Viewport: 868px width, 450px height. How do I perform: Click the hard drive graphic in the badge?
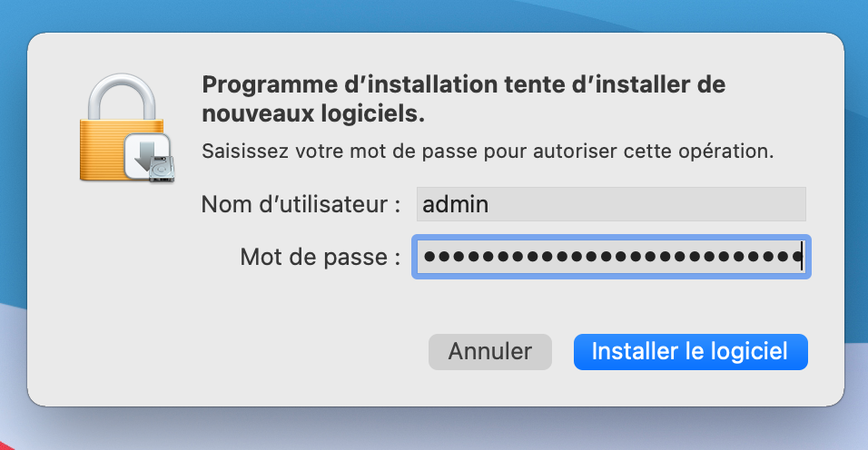[x=162, y=169]
